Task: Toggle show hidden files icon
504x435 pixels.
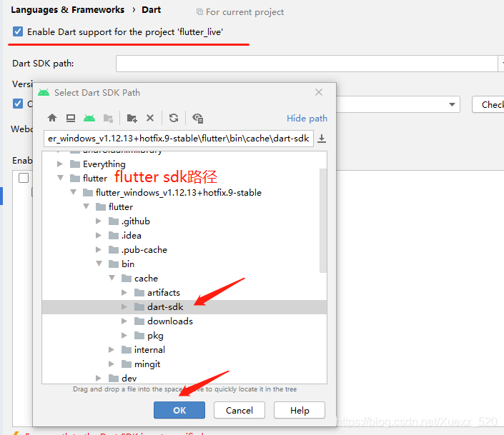Action: click(x=198, y=119)
